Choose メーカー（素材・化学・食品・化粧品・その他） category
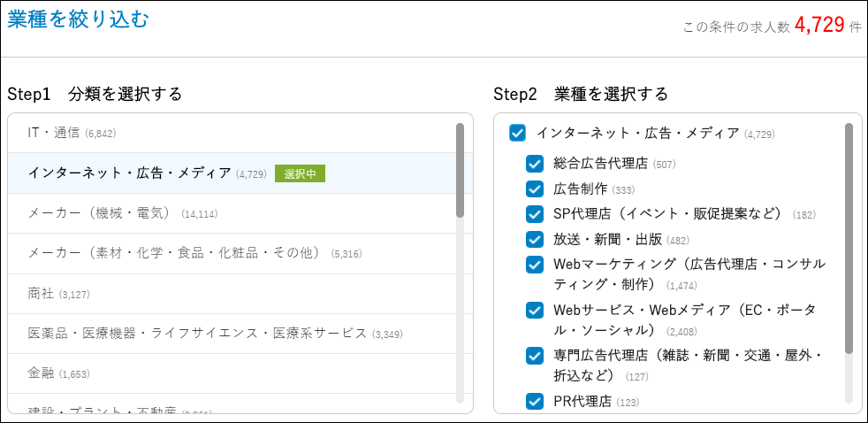This screenshot has width=868, height=423. point(177,253)
